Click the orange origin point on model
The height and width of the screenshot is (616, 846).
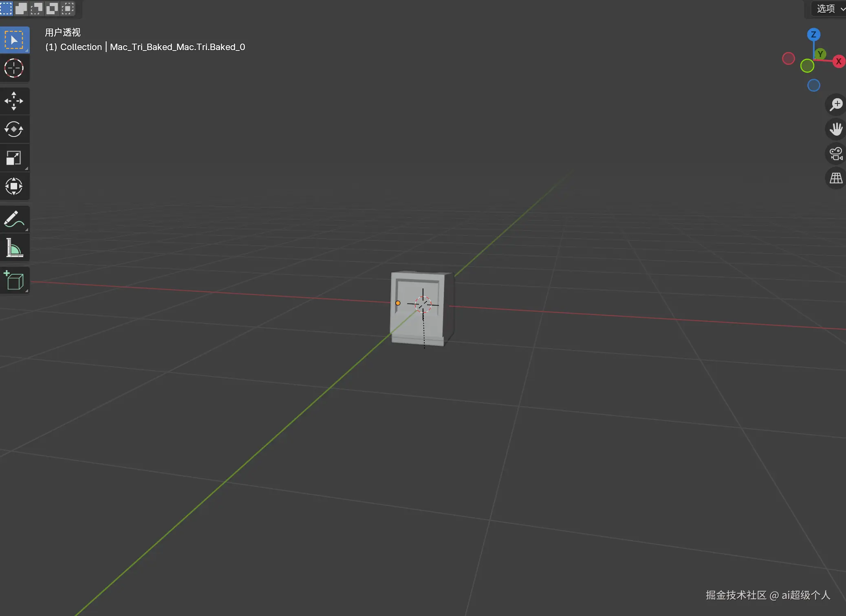click(398, 303)
